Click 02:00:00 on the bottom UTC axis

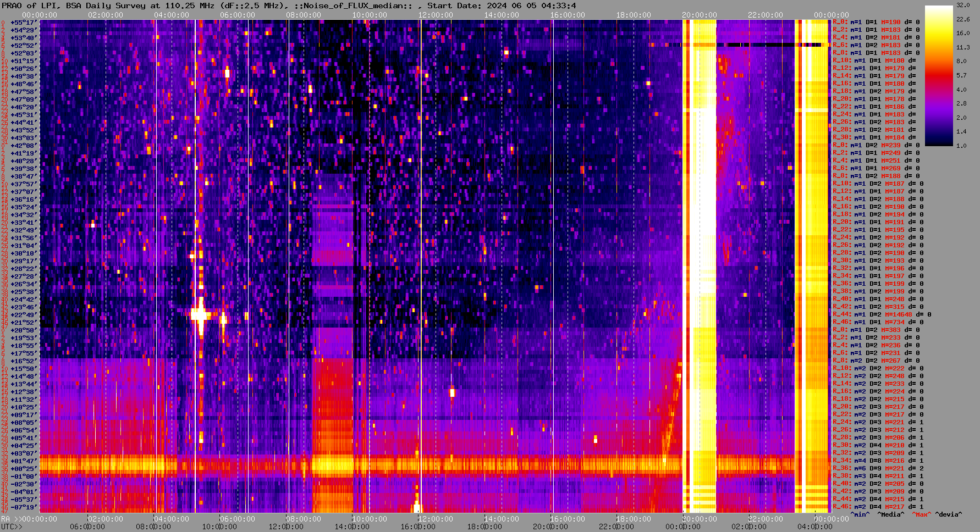[748, 527]
